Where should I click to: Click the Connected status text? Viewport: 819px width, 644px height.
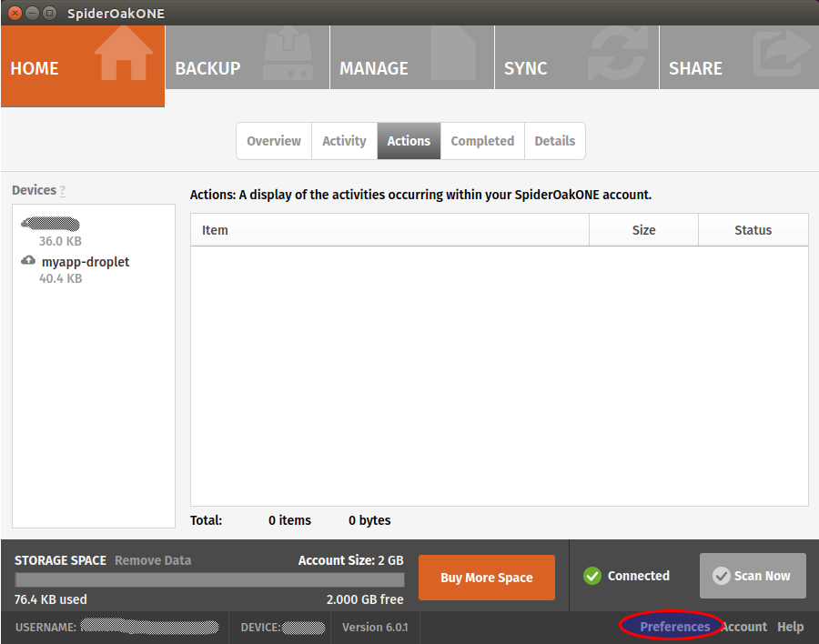pos(638,576)
